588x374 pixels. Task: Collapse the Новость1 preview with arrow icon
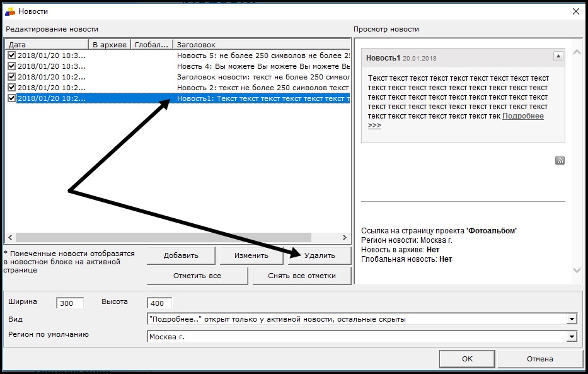[558, 57]
